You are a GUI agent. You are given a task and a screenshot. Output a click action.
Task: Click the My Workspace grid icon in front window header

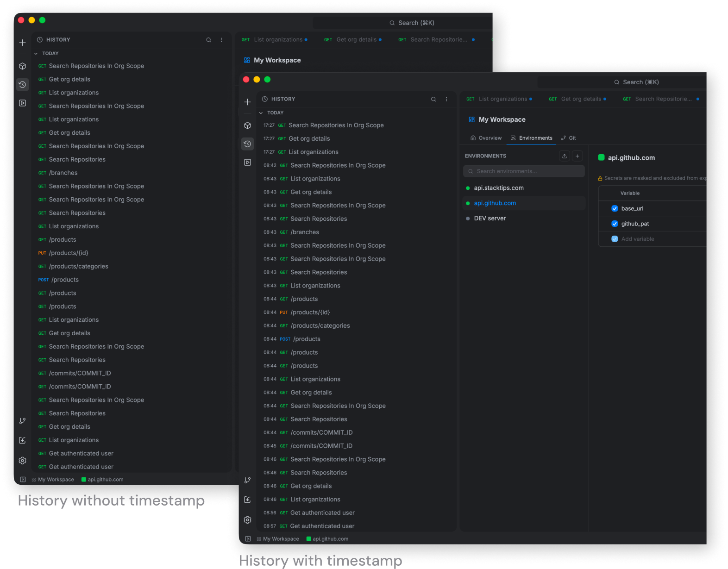(x=471, y=119)
